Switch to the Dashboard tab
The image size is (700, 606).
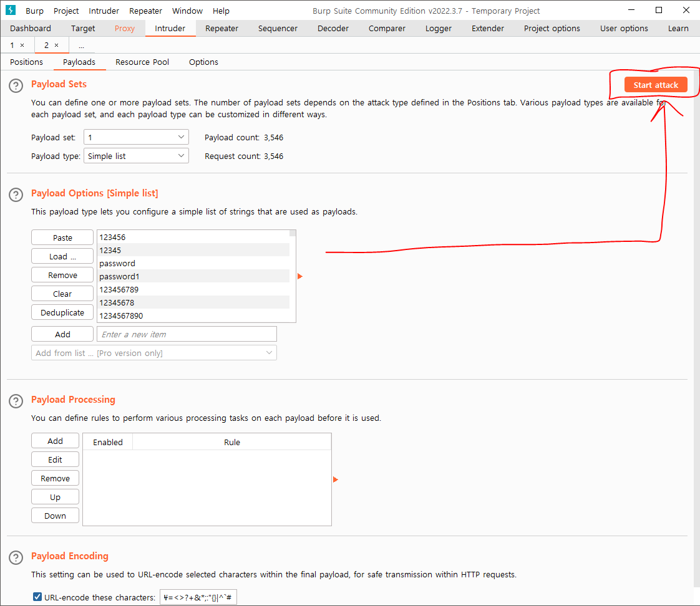point(31,28)
